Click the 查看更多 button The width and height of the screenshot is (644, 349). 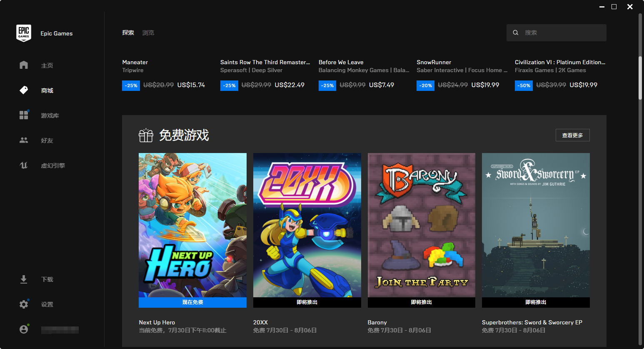pyautogui.click(x=572, y=135)
